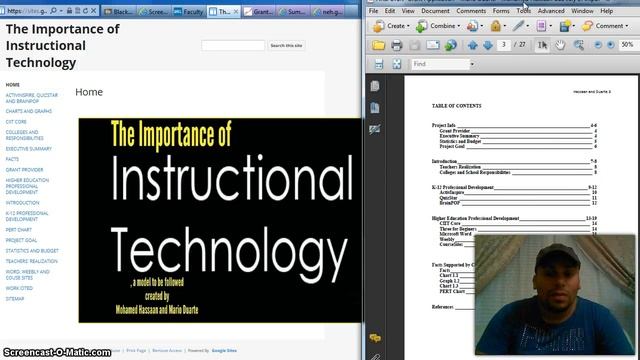Switch to the Black... browser tab
The image size is (640, 360).
(x=118, y=11)
